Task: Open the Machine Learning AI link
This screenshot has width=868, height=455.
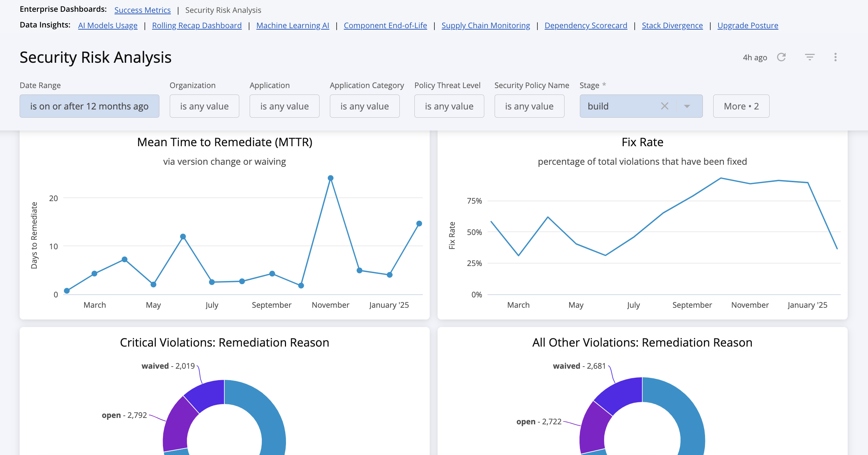Action: click(293, 25)
